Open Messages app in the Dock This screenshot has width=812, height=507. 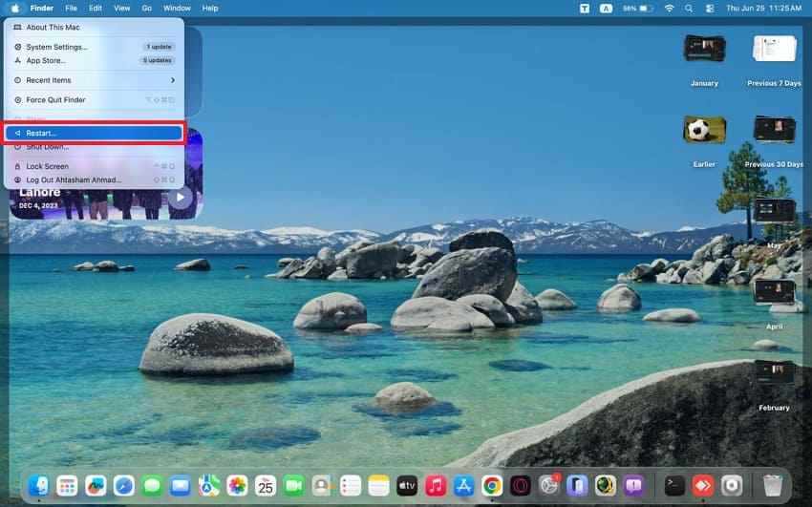pos(152,486)
